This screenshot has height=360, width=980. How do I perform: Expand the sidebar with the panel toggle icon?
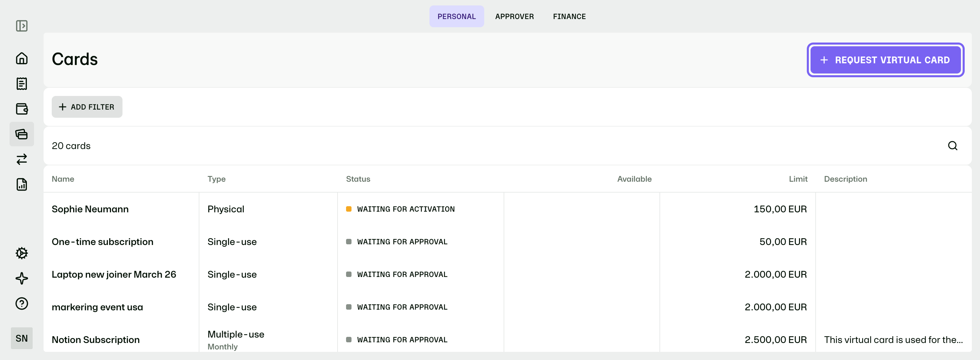(x=22, y=26)
